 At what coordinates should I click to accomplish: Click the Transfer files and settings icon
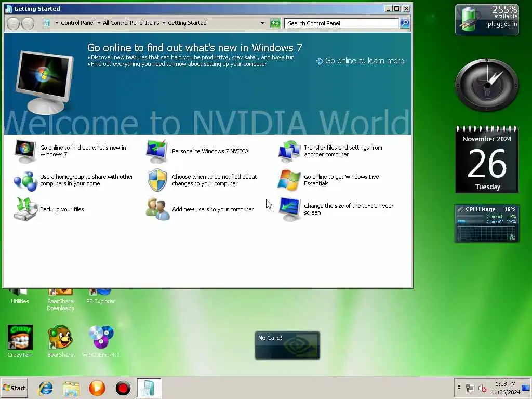[x=289, y=151]
